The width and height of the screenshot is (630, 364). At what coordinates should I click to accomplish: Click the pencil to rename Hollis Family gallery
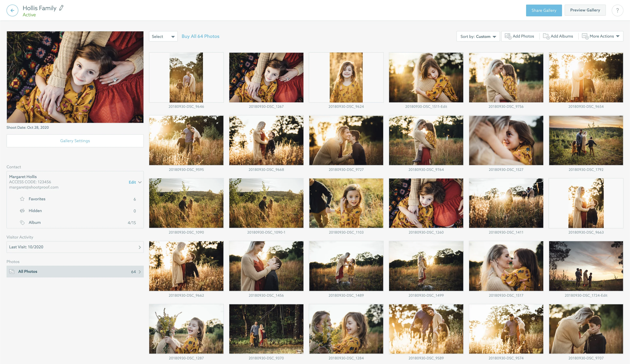[x=61, y=8]
